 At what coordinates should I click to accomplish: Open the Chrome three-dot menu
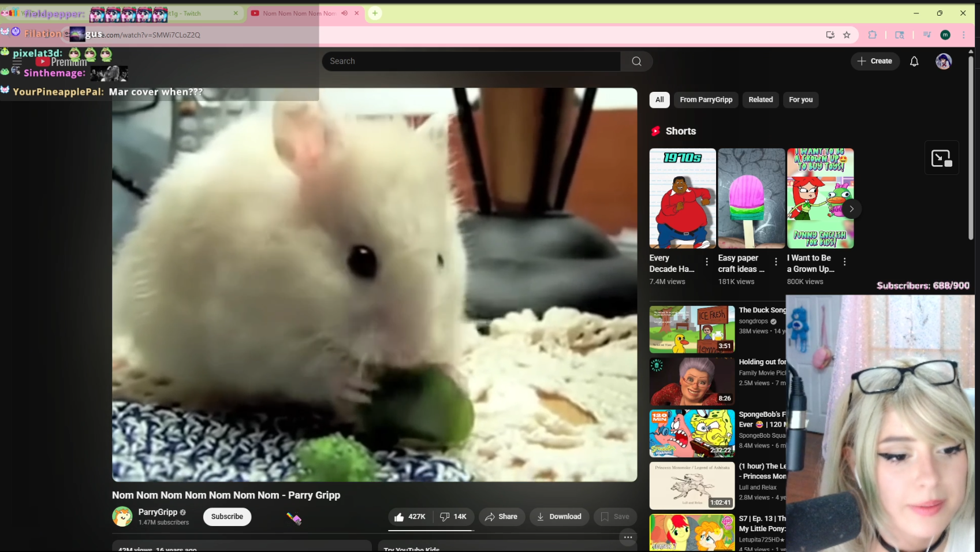click(x=963, y=35)
